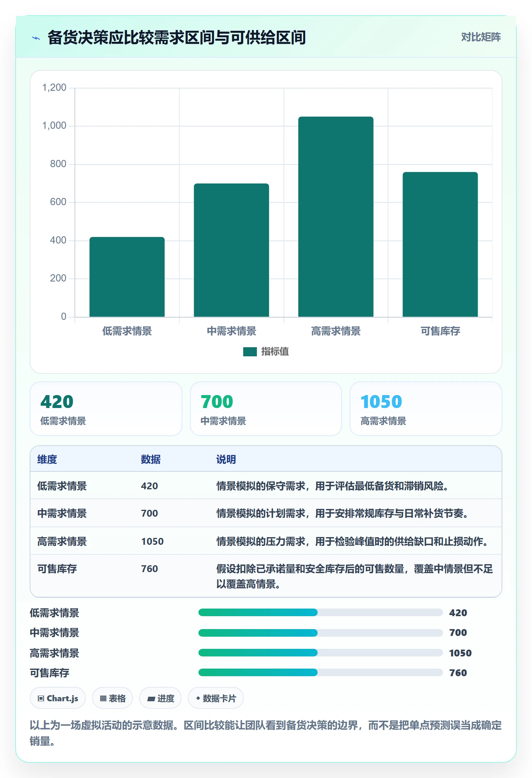Image resolution: width=532 pixels, height=778 pixels.
Task: Select the table cell with value 760
Action: pyautogui.click(x=149, y=569)
